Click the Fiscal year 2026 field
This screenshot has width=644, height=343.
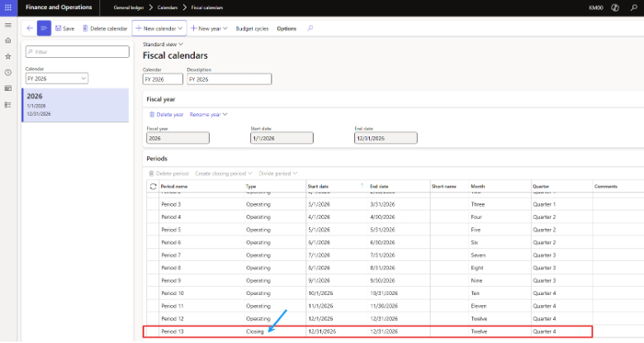pos(178,138)
